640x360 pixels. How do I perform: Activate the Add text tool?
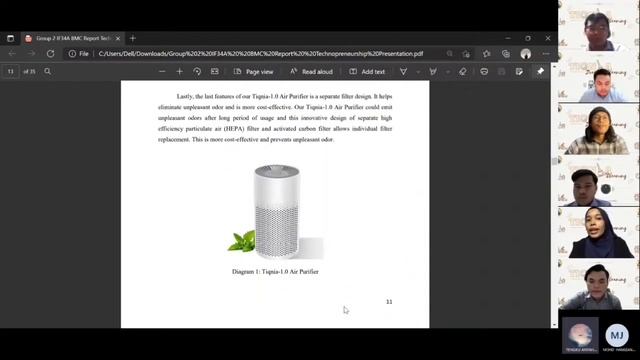(367, 71)
